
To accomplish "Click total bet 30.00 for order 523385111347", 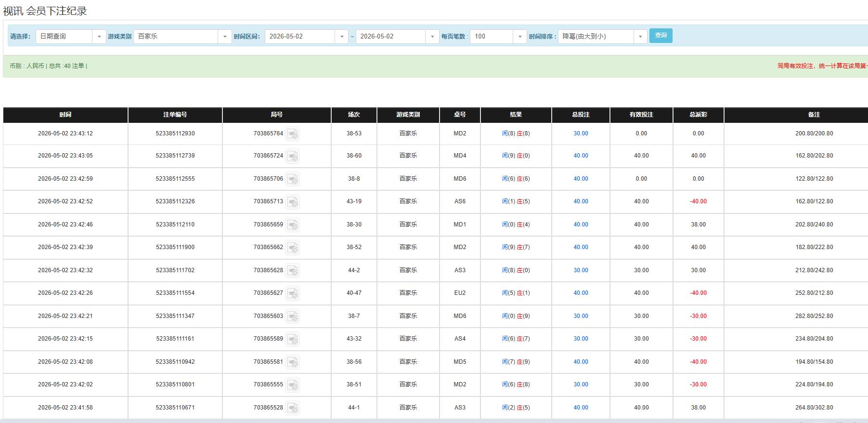I will [x=581, y=316].
